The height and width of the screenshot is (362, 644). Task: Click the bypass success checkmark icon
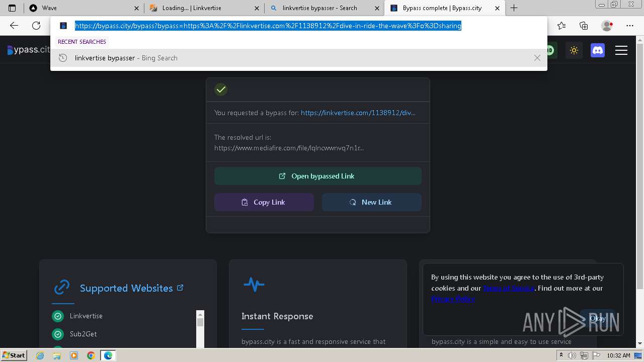coord(221,89)
